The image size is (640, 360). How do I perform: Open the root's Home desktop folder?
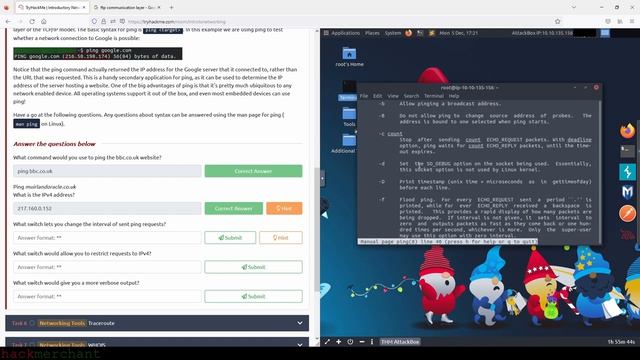[x=349, y=57]
